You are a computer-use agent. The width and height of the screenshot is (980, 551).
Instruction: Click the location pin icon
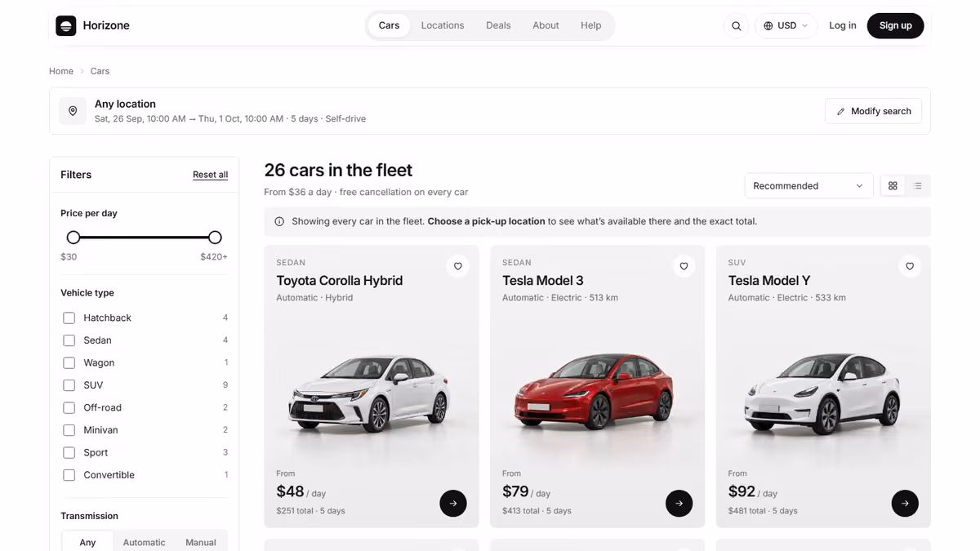(x=73, y=111)
